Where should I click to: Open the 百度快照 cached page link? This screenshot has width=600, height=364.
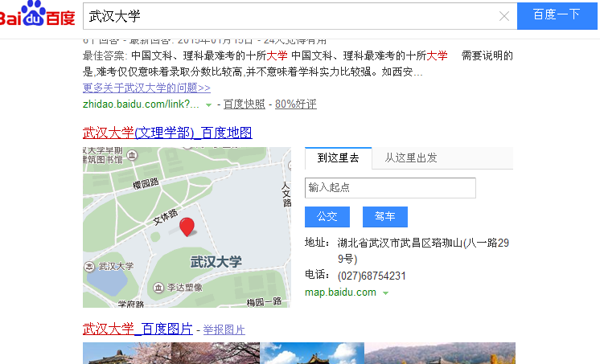point(244,104)
